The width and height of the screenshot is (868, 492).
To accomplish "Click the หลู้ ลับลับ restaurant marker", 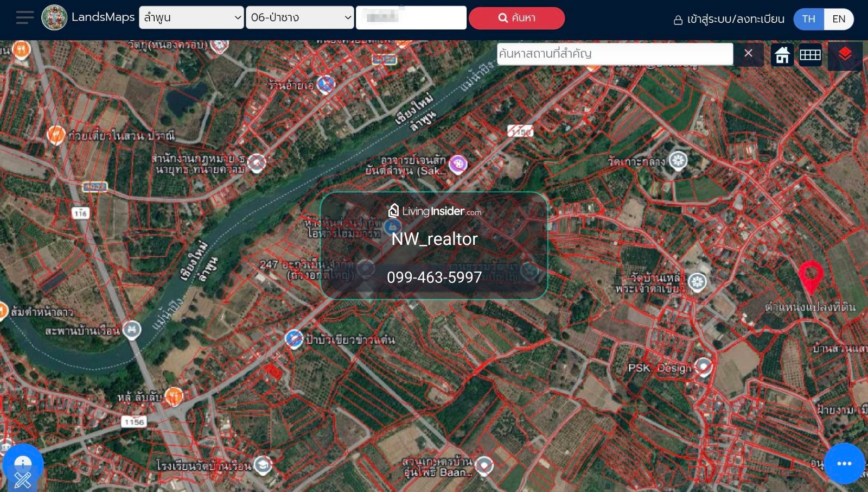I will click(x=174, y=396).
